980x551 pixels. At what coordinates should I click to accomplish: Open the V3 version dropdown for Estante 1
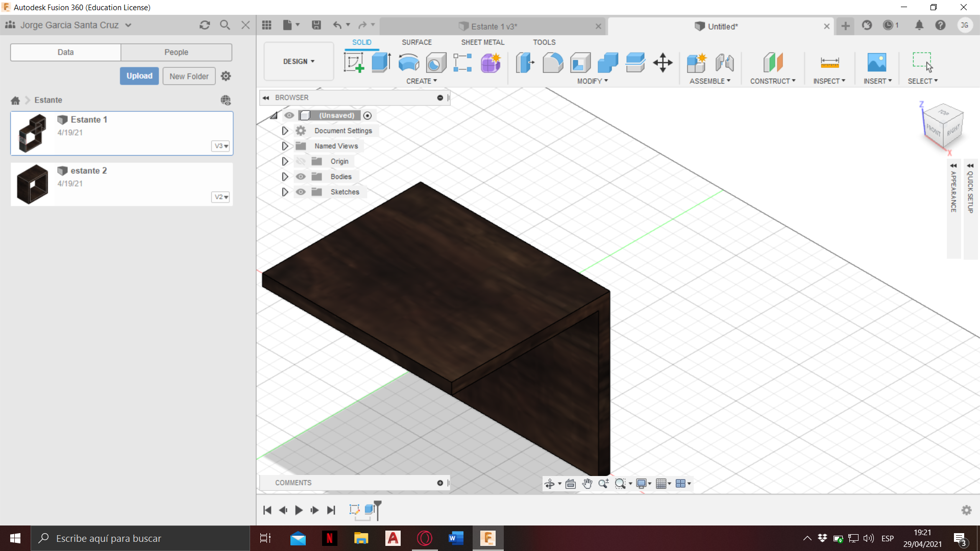220,146
